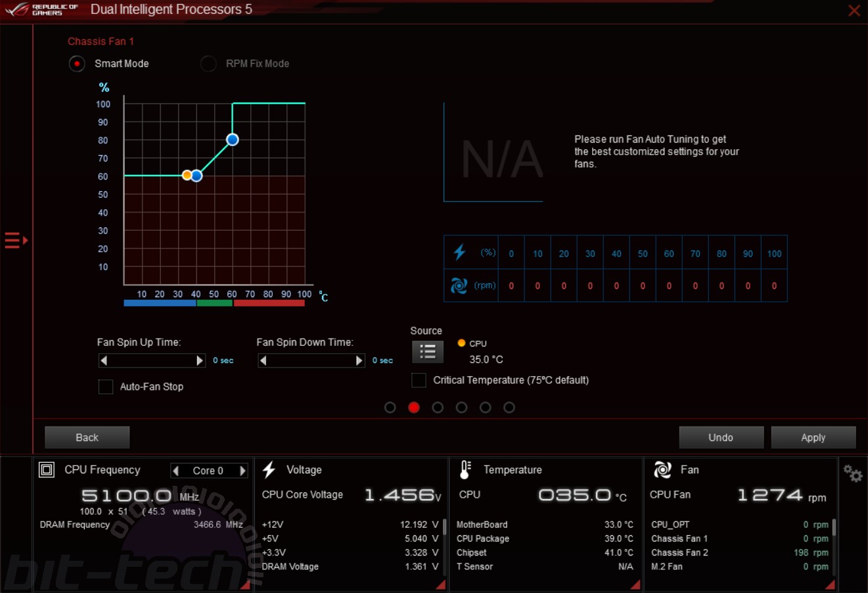Click CPU_OPT row in Fan panel
This screenshot has width=868, height=593.
click(x=740, y=525)
